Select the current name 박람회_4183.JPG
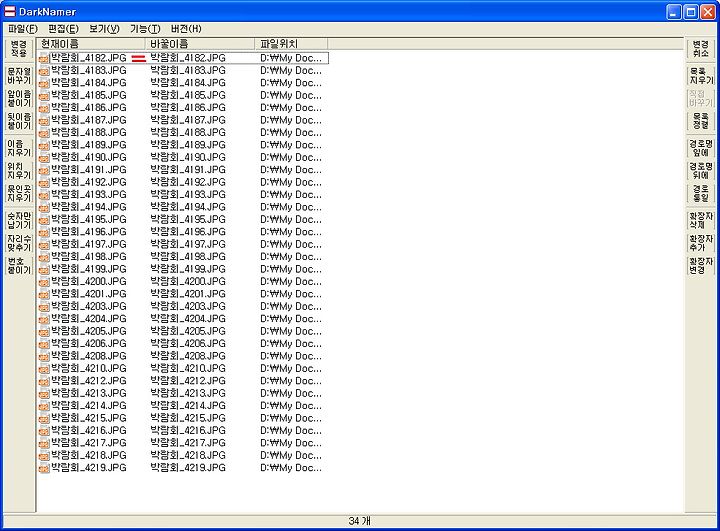 pyautogui.click(x=88, y=71)
